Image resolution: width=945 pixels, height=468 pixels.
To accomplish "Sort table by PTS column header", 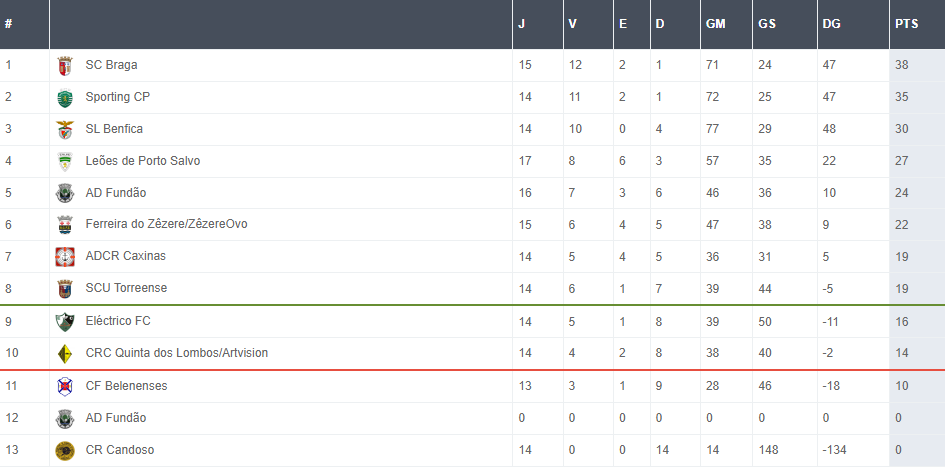I will pyautogui.click(x=906, y=24).
